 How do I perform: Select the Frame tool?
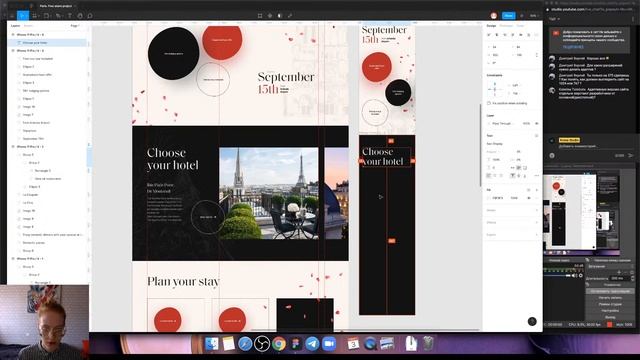pos(35,16)
